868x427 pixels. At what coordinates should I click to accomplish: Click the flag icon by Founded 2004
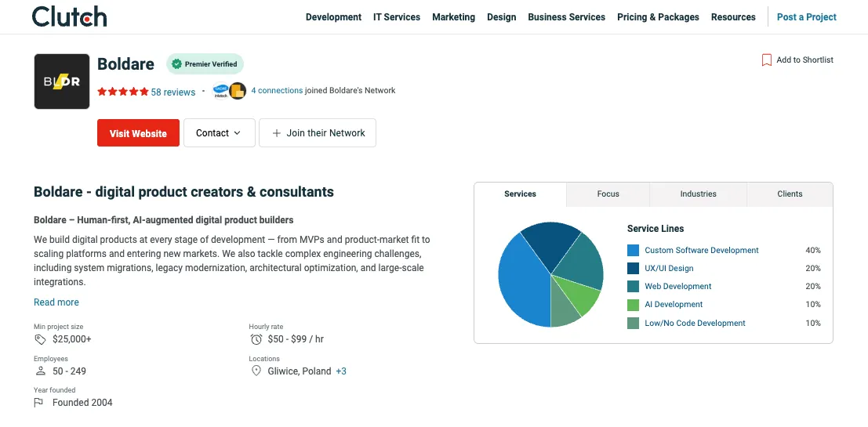[x=38, y=403]
